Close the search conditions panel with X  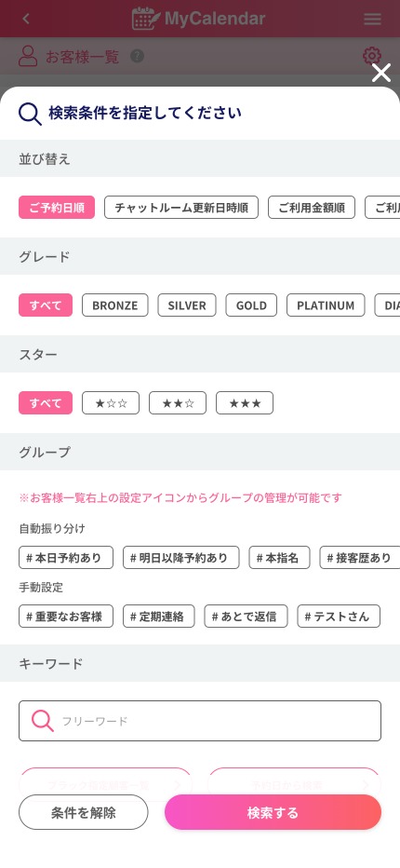[381, 73]
